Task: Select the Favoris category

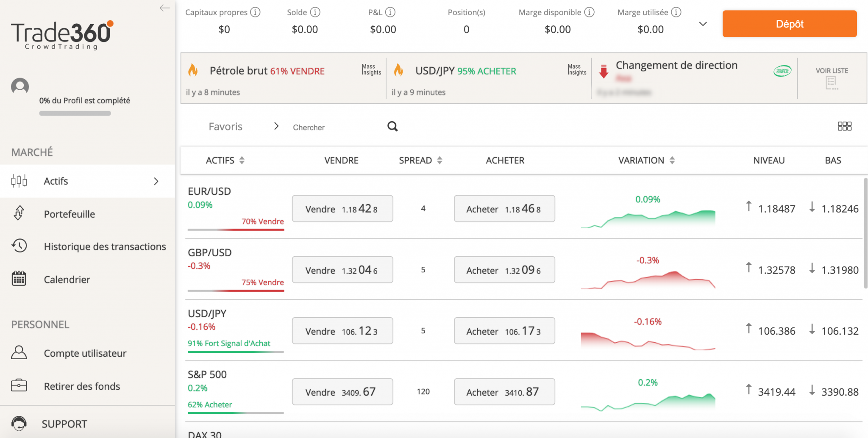Action: pos(225,127)
